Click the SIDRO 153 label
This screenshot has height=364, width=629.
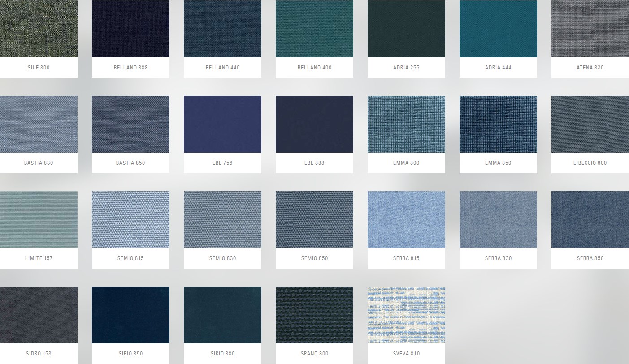39,354
